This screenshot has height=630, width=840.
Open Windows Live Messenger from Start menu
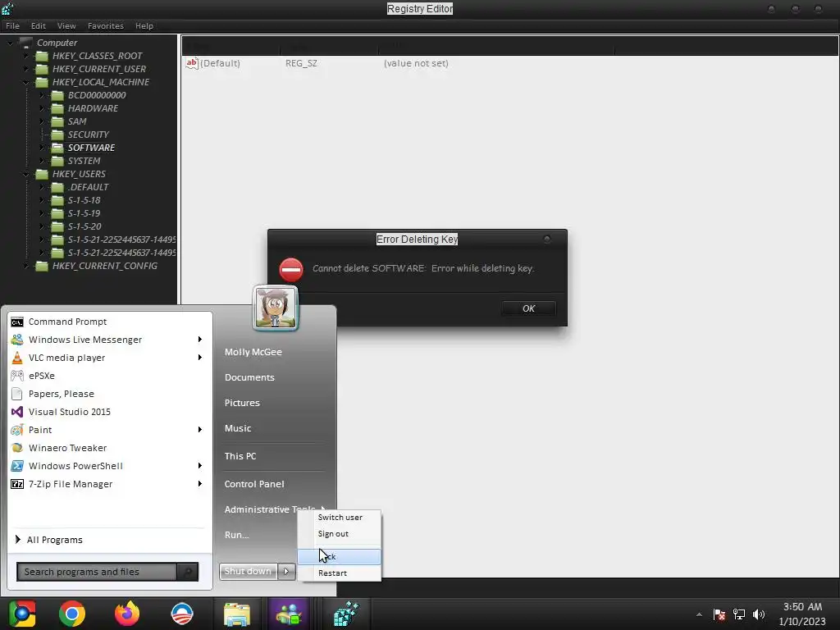pyautogui.click(x=85, y=340)
